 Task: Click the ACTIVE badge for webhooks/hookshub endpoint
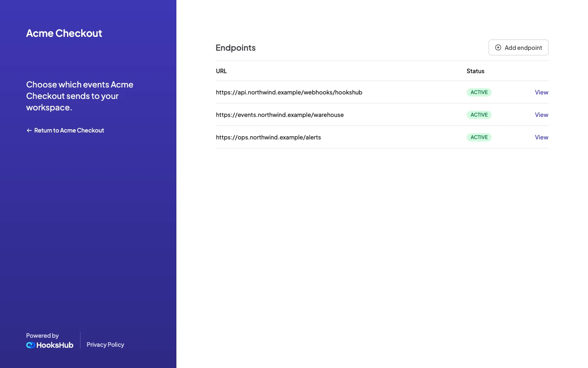click(x=479, y=92)
